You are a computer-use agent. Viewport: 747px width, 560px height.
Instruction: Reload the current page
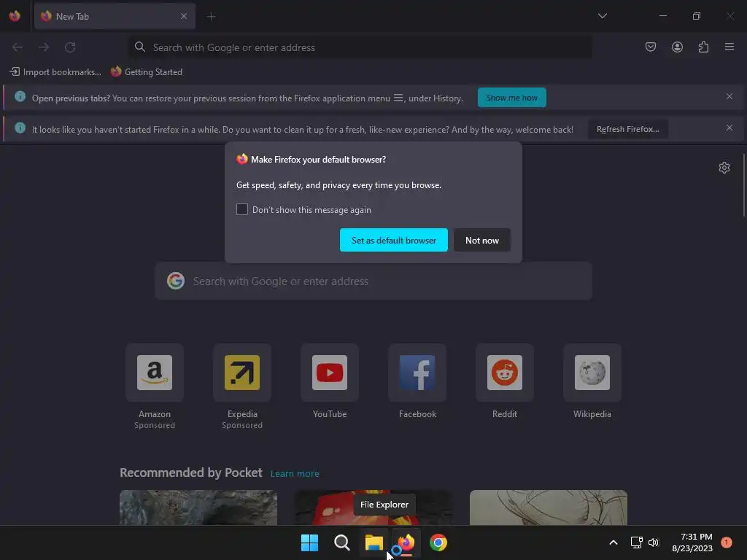[70, 47]
